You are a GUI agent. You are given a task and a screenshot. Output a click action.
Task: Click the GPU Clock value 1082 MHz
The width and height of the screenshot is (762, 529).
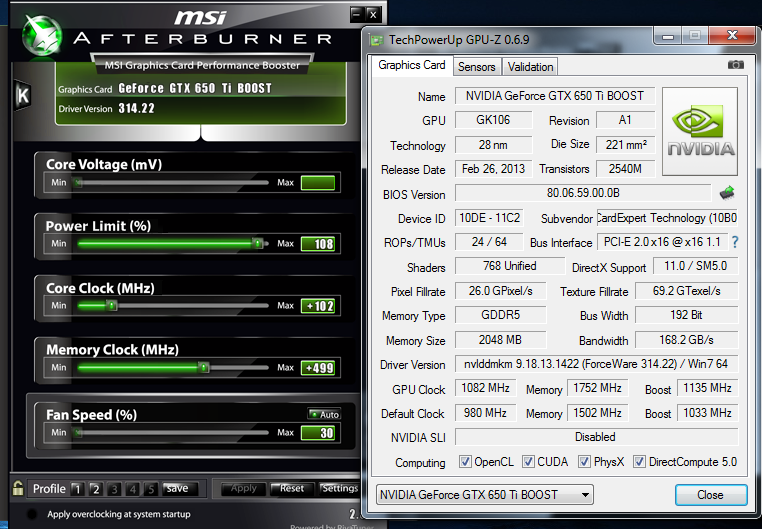(485, 388)
